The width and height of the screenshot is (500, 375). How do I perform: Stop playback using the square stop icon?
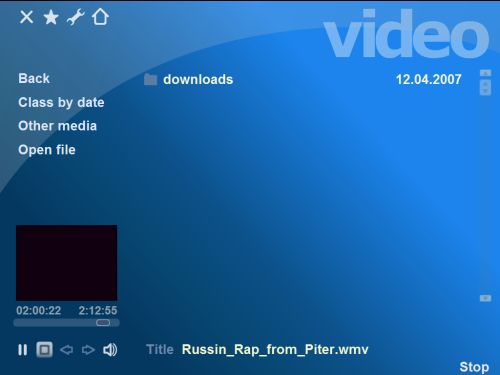(44, 350)
